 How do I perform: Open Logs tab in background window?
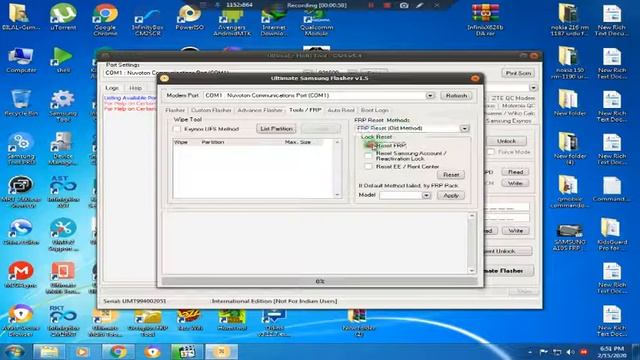point(112,88)
